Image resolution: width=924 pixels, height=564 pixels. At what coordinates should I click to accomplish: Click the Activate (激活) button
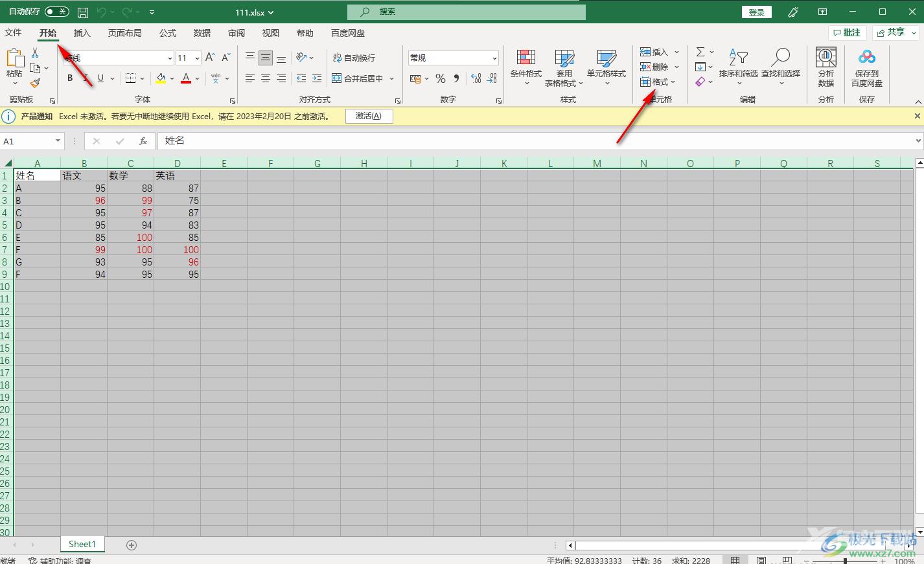(369, 116)
